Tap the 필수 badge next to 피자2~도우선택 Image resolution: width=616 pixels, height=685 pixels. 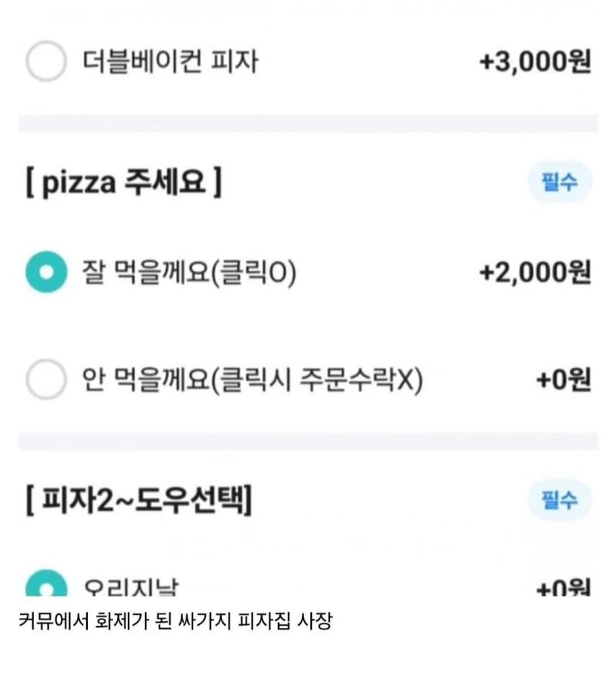560,500
